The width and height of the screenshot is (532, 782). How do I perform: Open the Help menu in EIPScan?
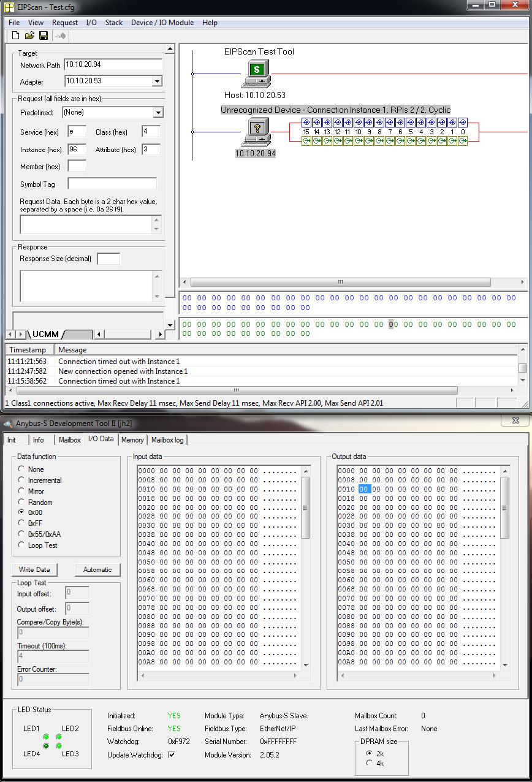click(210, 23)
